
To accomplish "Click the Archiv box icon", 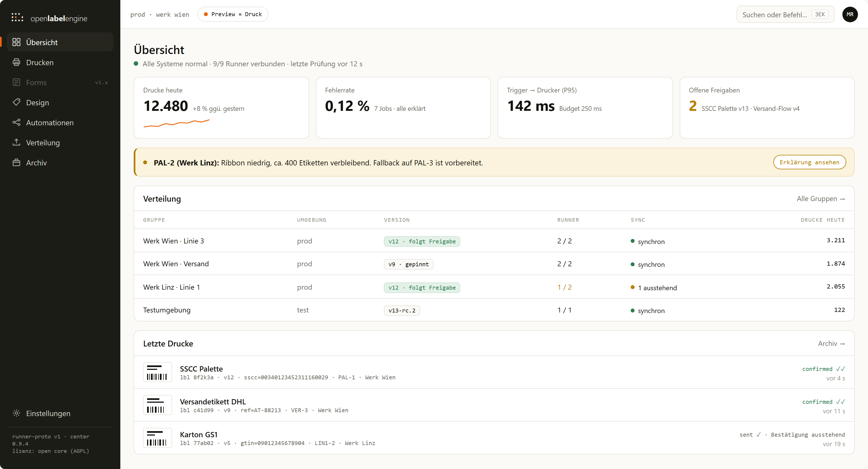I will click(x=16, y=162).
